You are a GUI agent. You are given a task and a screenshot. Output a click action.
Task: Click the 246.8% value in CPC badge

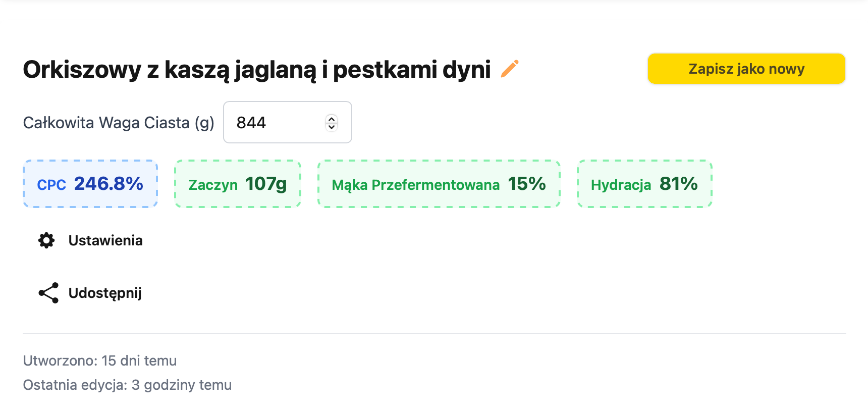[x=108, y=184]
